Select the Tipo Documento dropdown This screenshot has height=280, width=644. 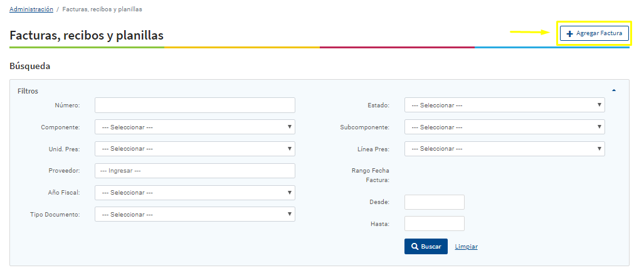pos(194,215)
